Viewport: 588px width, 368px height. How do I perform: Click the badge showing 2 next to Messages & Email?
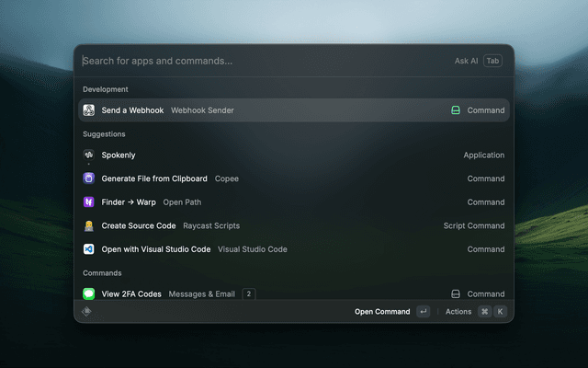(249, 293)
